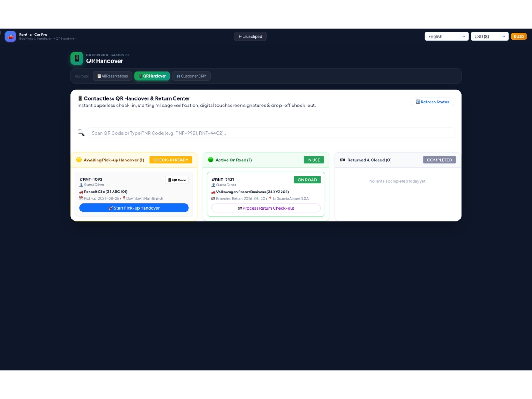This screenshot has height=399, width=532.
Task: Select the #RNT-7421 reservation number
Action: click(223, 180)
